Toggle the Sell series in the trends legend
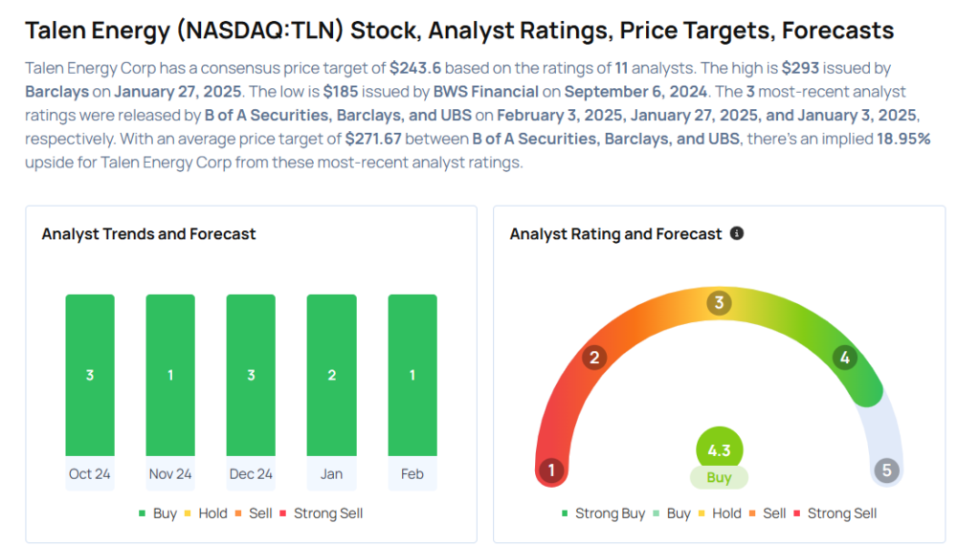 coord(254,513)
